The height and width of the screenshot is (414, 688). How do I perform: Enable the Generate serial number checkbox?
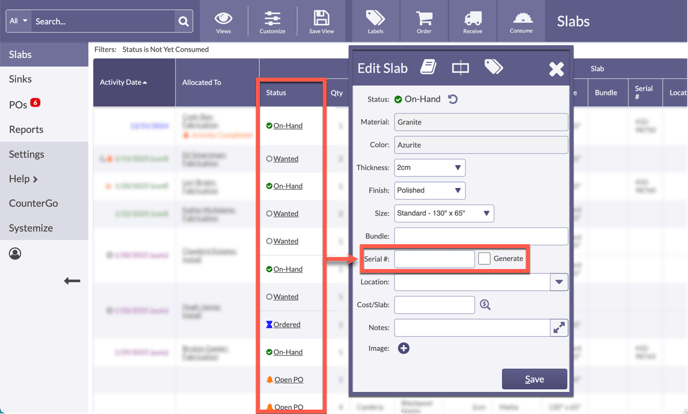[484, 258]
